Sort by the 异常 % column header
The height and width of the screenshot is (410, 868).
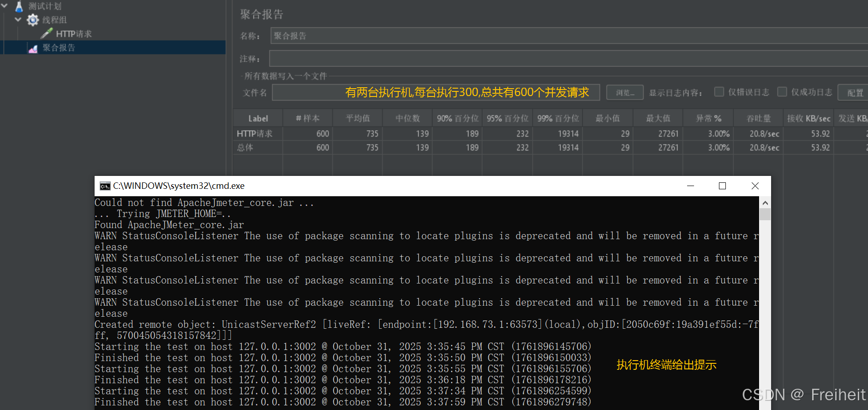tap(708, 119)
